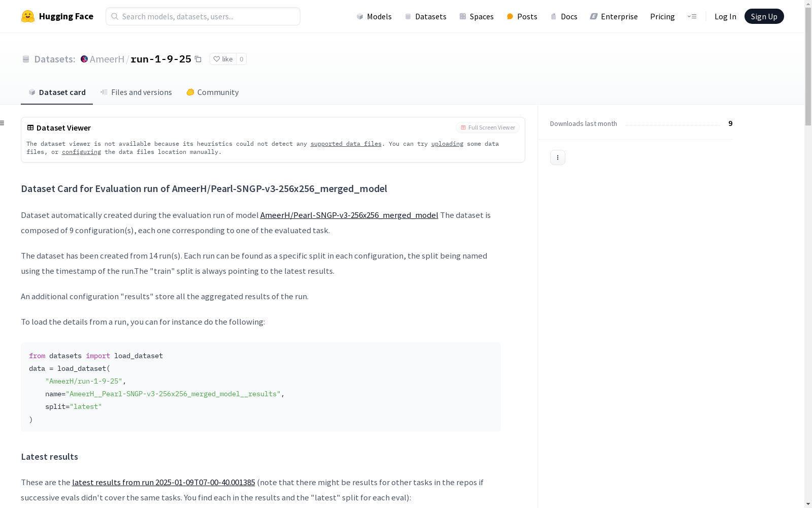Click the Downloads last month count 9
Screen dimensions: 812x508
(x=730, y=123)
